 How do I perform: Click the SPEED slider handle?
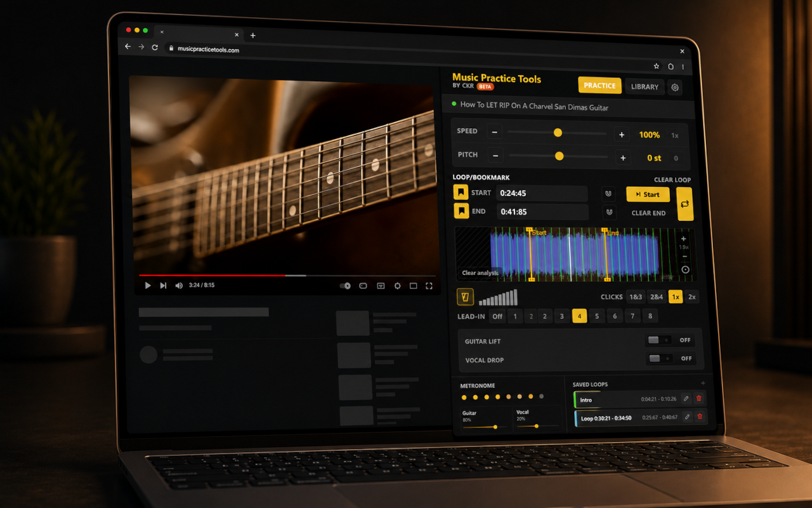point(558,133)
